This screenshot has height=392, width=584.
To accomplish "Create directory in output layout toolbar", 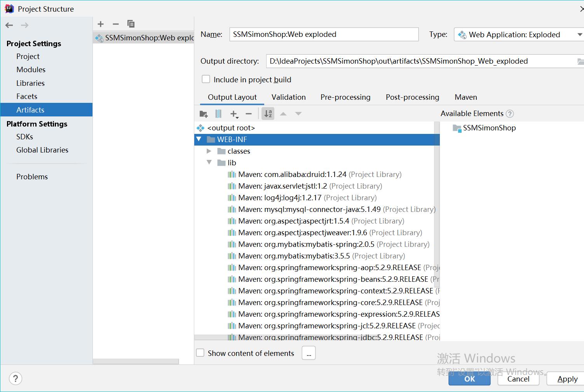I will (204, 114).
